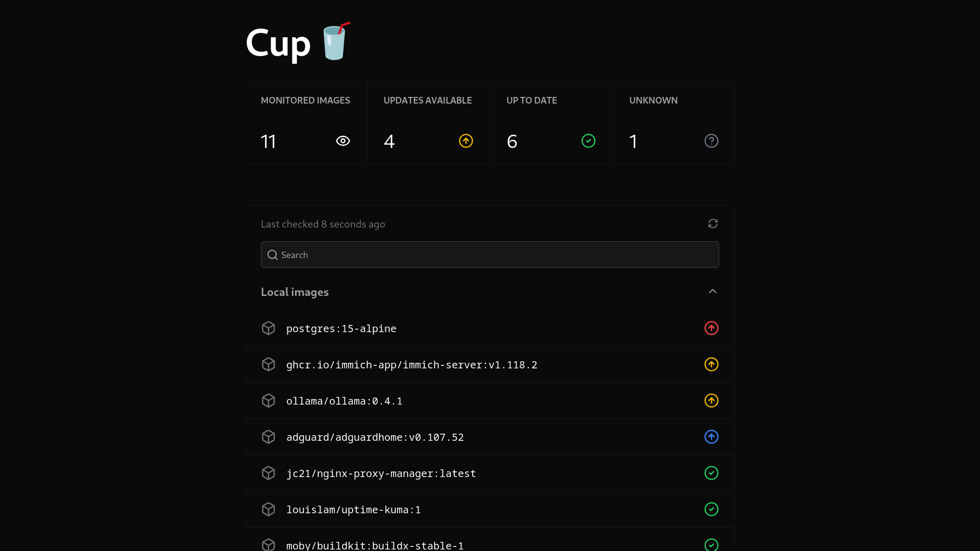This screenshot has width=980, height=551.
Task: Toggle the up-to-date checkmark in summary panel
Action: coord(589,141)
